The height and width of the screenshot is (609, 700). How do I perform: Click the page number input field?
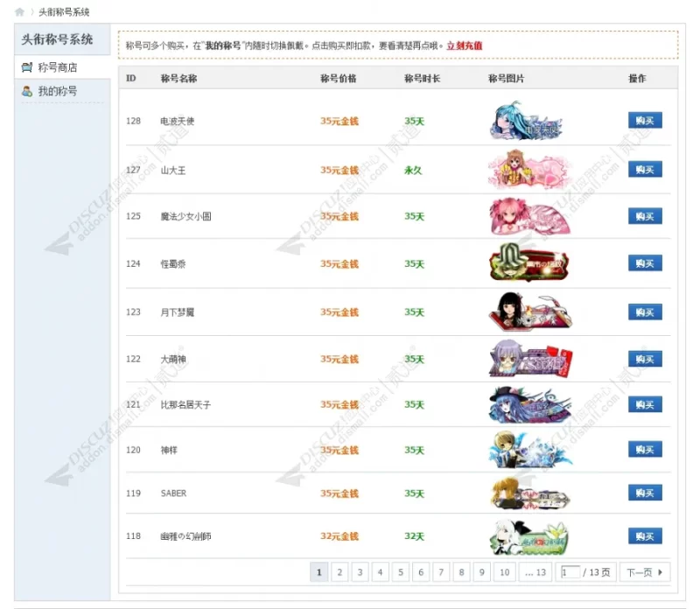[x=570, y=572]
